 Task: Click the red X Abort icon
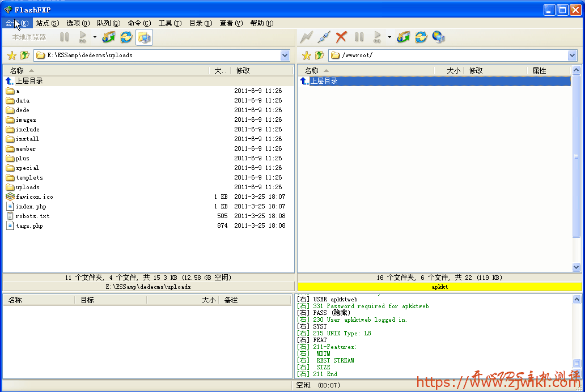(341, 37)
